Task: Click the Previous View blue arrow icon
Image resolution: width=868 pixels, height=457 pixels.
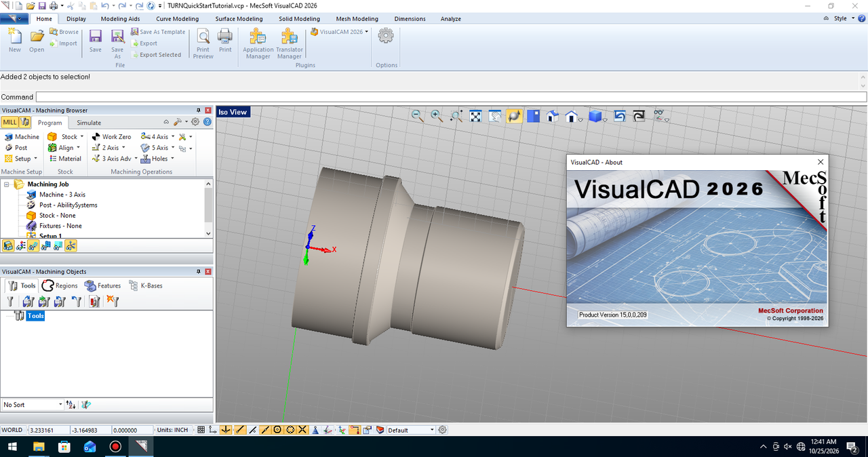Action: tap(619, 116)
